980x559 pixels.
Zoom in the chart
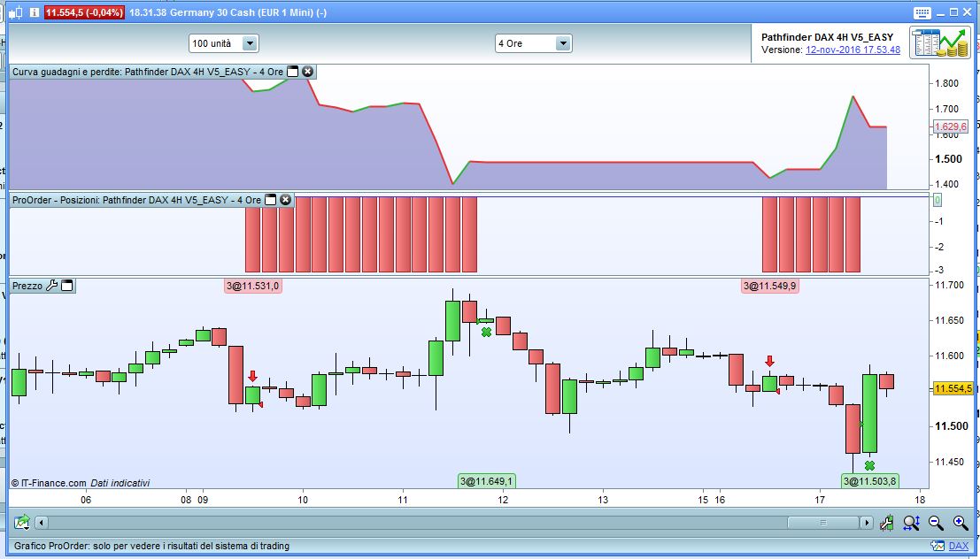pyautogui.click(x=961, y=523)
